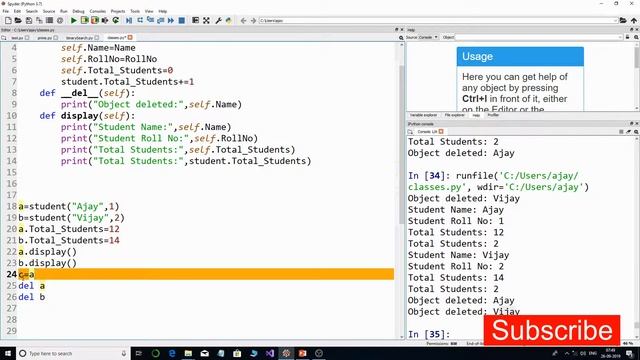This screenshot has height=360, width=640.
Task: Click Windows taskbar search box
Action: click(x=73, y=353)
